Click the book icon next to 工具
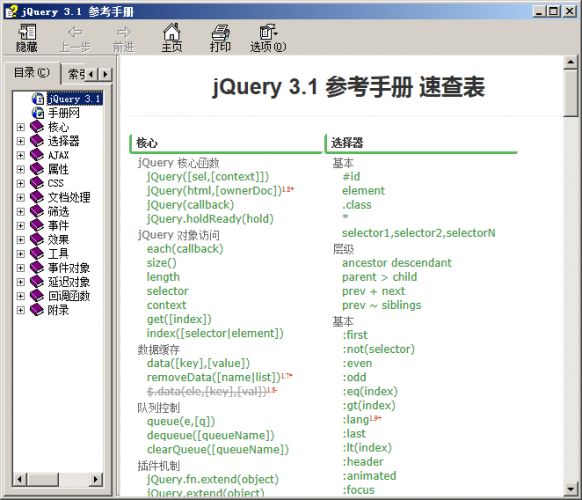Screen dimensions: 582x500 point(37,254)
